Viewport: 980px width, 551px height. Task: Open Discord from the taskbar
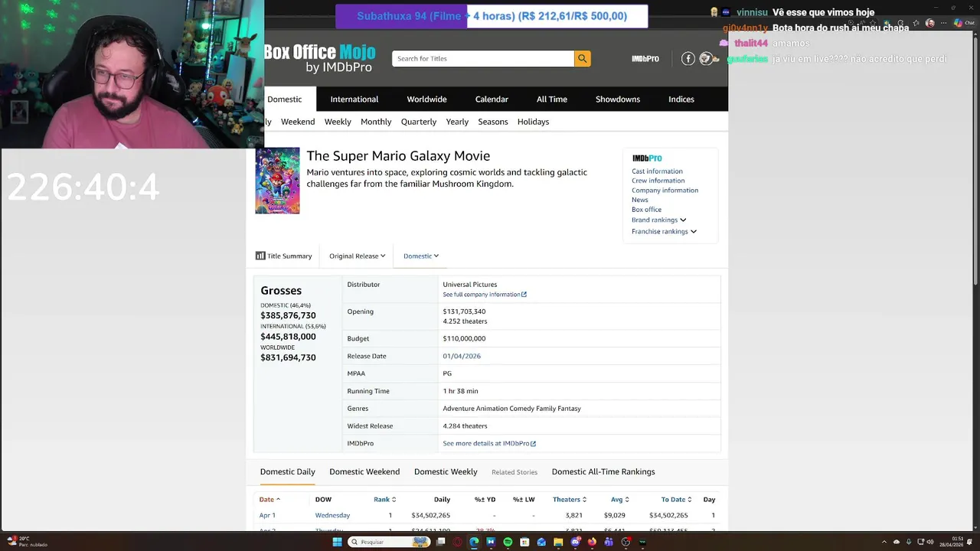575,542
